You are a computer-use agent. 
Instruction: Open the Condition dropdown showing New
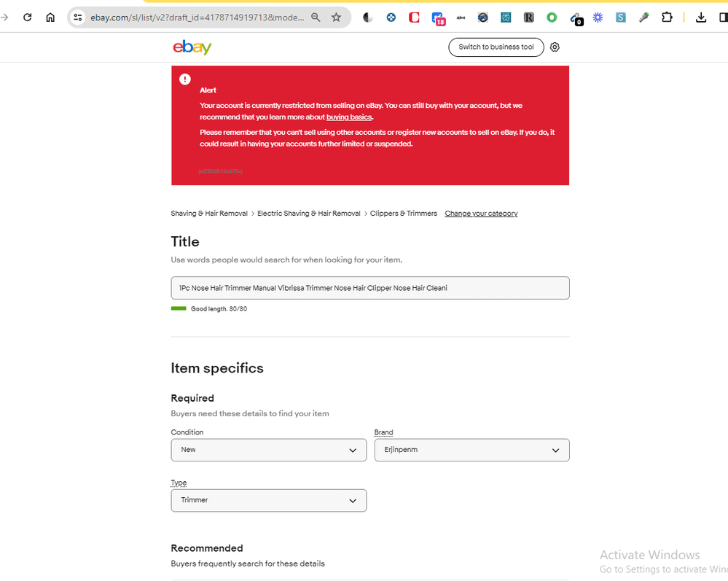269,450
